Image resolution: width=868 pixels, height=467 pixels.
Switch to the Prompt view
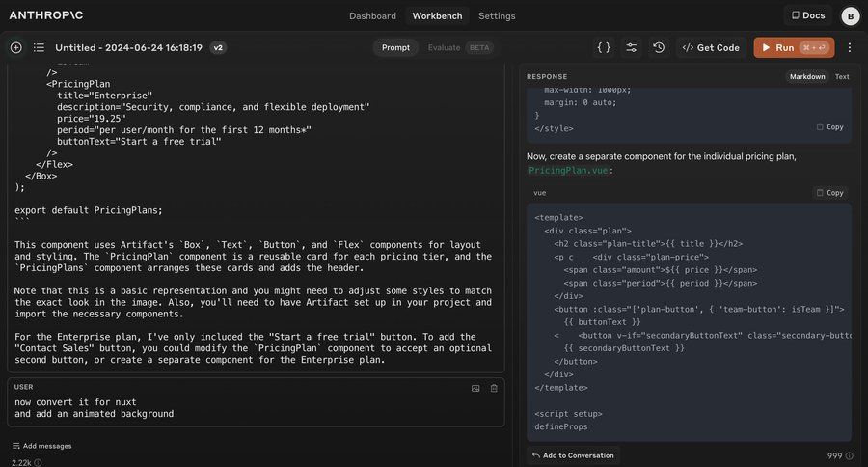(395, 47)
